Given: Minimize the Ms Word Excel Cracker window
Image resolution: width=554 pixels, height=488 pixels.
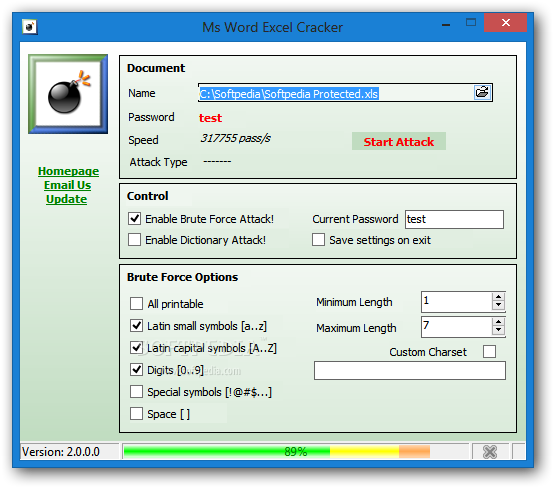Looking at the screenshot, I should click(x=446, y=24).
